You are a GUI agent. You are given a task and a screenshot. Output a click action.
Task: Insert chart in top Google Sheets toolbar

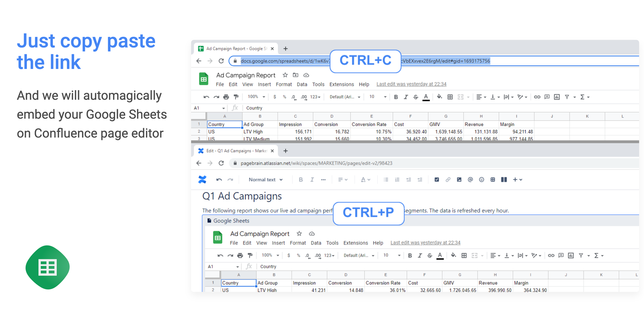click(557, 97)
